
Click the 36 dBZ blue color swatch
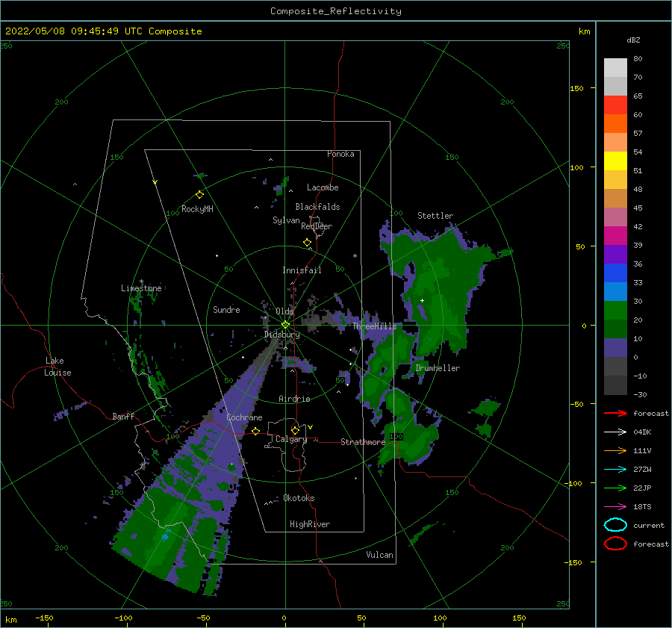point(615,273)
